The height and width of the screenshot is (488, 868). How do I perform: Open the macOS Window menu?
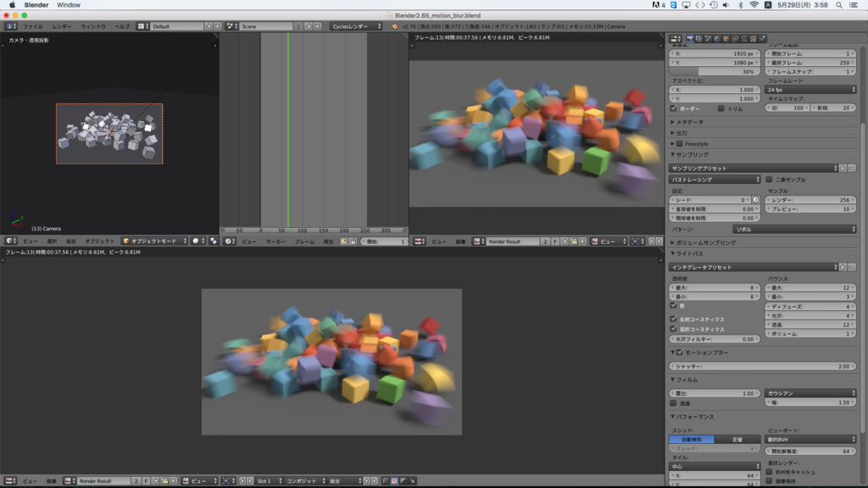tap(69, 5)
